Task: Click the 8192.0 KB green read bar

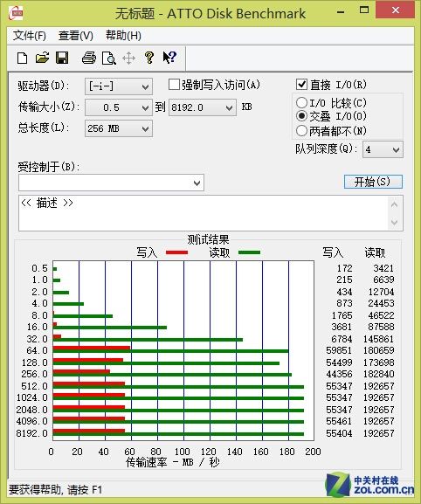Action: coord(178,434)
